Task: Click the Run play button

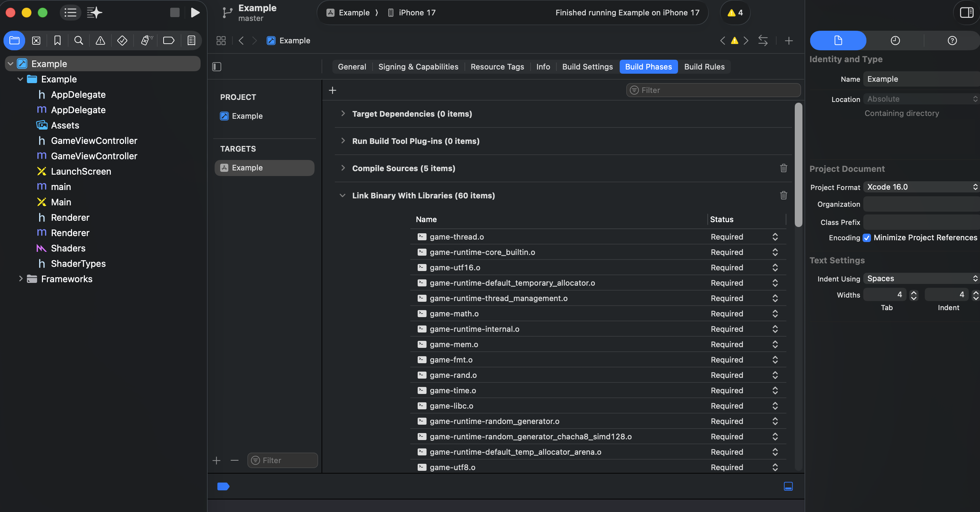Action: click(195, 13)
